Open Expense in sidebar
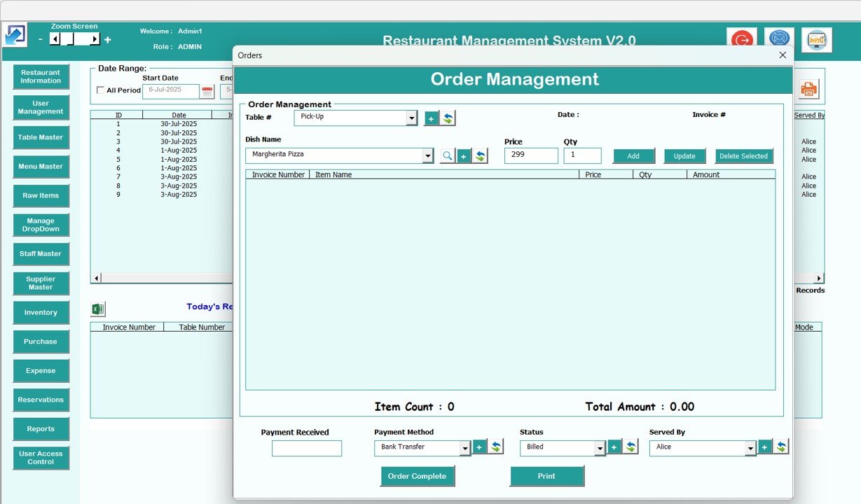Image resolution: width=861 pixels, height=504 pixels. tap(41, 371)
